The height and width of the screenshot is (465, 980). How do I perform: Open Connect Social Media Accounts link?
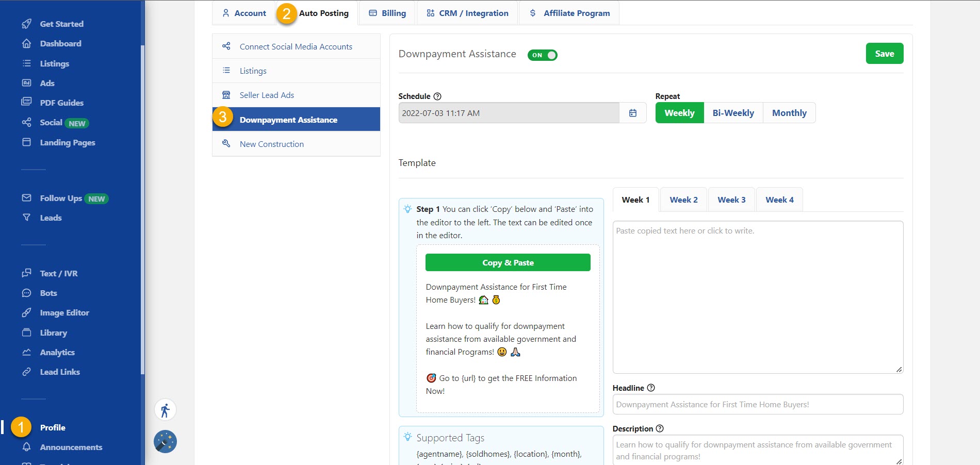point(296,47)
